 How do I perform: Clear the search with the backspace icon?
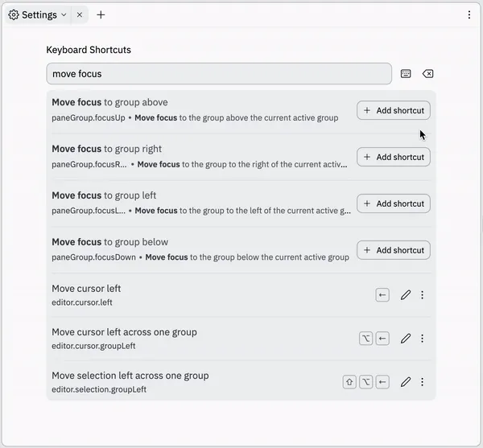(x=428, y=74)
